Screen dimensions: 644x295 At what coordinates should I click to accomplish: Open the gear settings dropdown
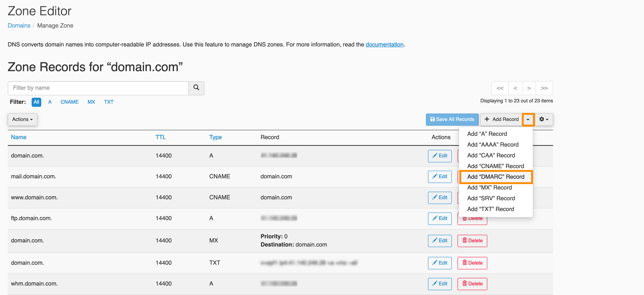[543, 119]
